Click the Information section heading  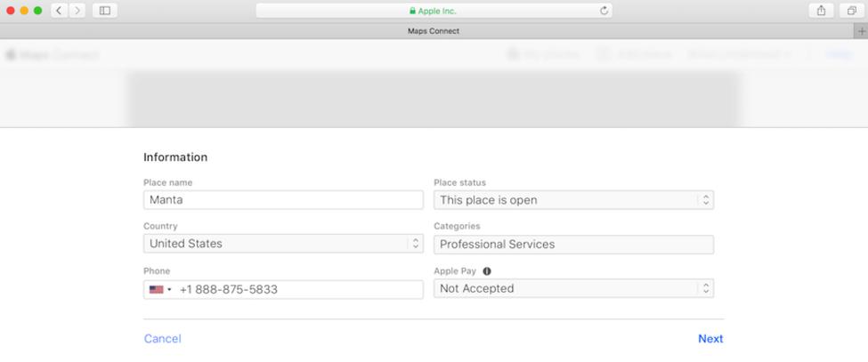click(175, 157)
